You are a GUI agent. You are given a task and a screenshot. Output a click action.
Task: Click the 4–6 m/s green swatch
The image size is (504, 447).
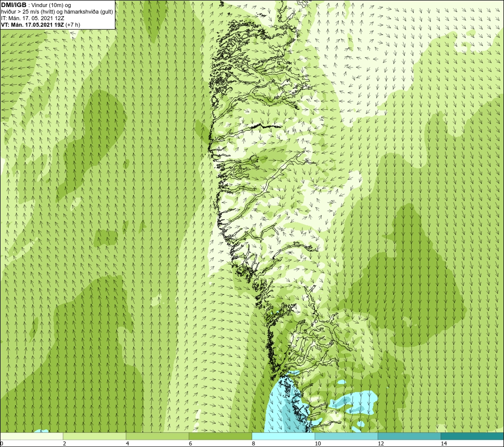tap(157, 436)
